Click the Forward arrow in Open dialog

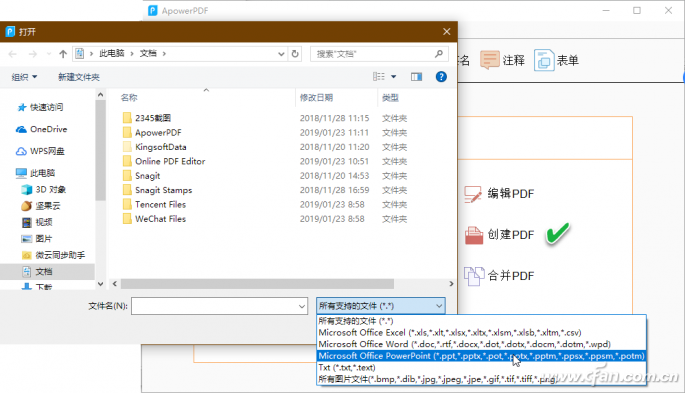(x=33, y=54)
